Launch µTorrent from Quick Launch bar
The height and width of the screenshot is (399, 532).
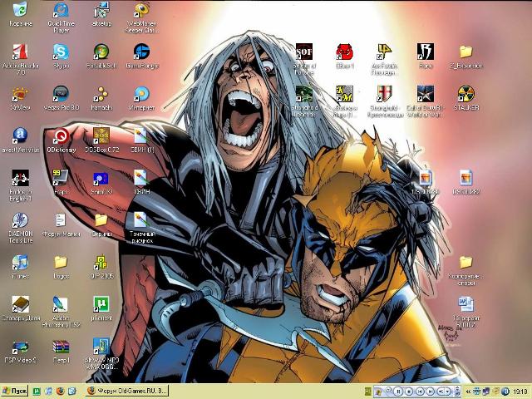[x=37, y=392]
